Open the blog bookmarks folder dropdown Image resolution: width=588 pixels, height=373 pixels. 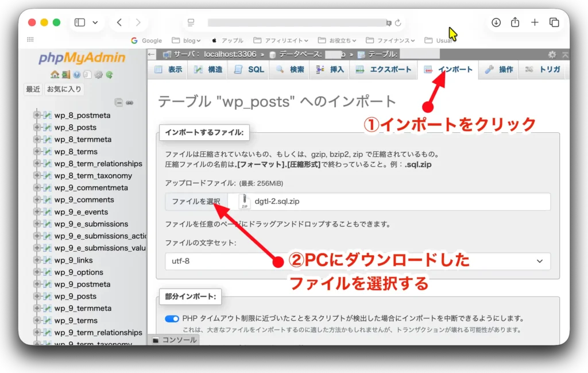187,41
